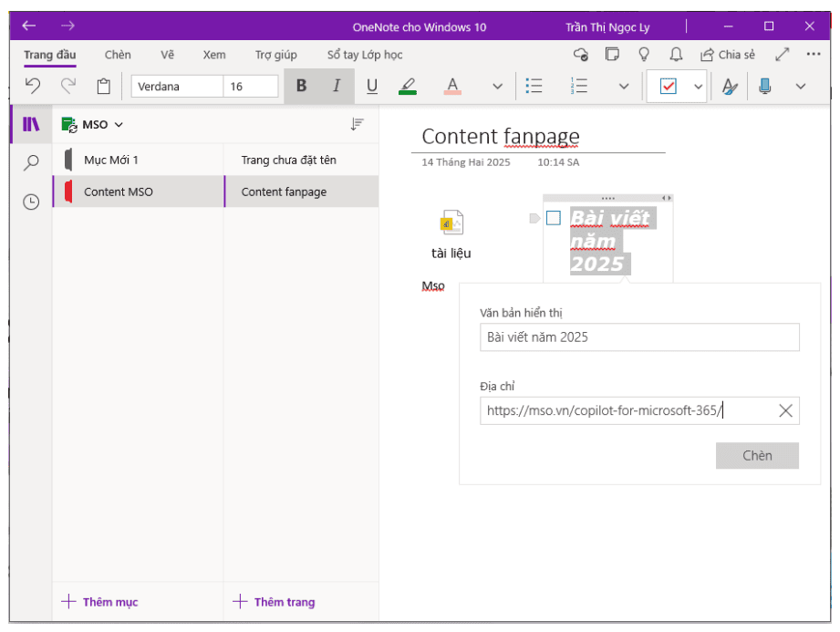Click Thêm mục to add section
The height and width of the screenshot is (632, 840).
[99, 602]
